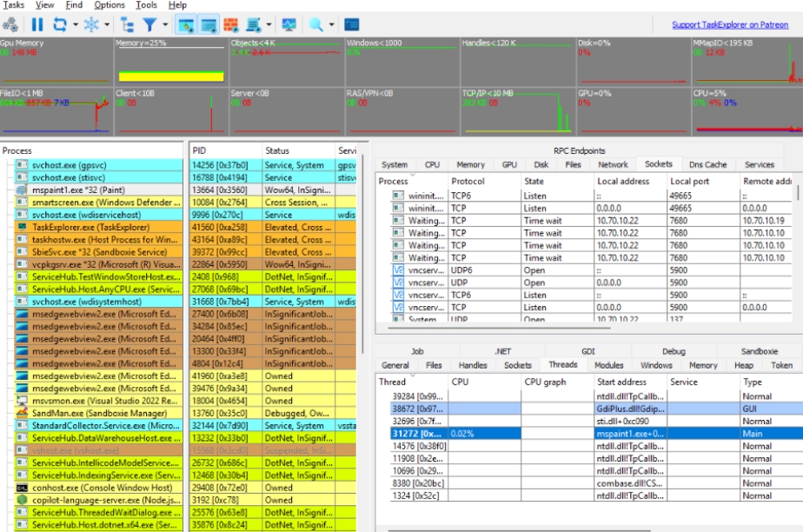Sort by the PID column header
This screenshot has height=532, width=803.
pos(199,150)
